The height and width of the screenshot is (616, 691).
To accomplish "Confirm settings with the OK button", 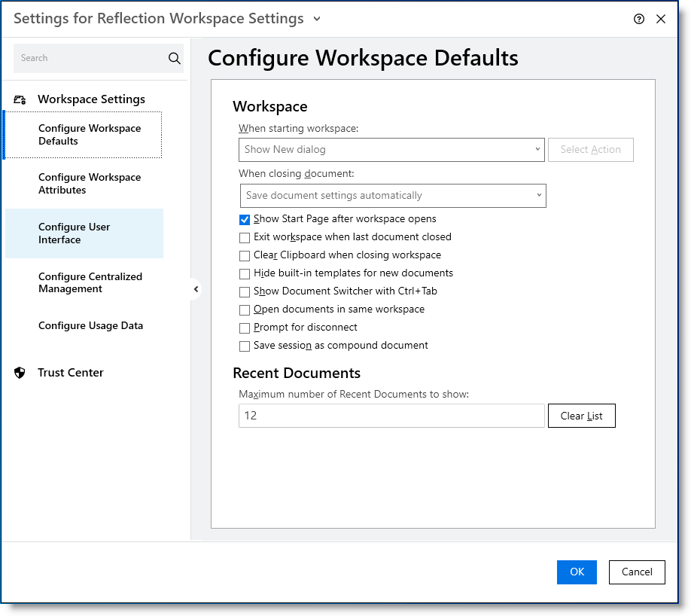I will (x=577, y=572).
